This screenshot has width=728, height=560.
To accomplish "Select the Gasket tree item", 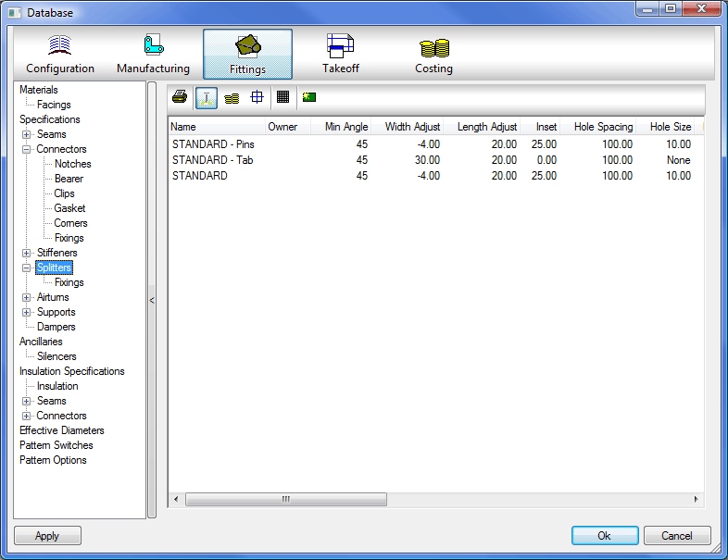I will point(69,208).
